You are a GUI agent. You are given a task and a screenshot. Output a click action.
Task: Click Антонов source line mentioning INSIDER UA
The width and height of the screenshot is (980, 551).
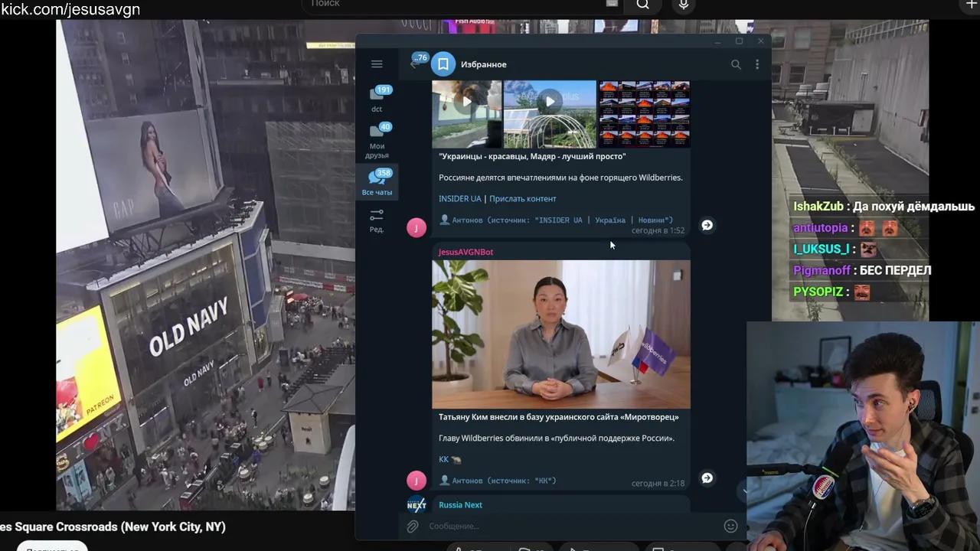pyautogui.click(x=557, y=220)
